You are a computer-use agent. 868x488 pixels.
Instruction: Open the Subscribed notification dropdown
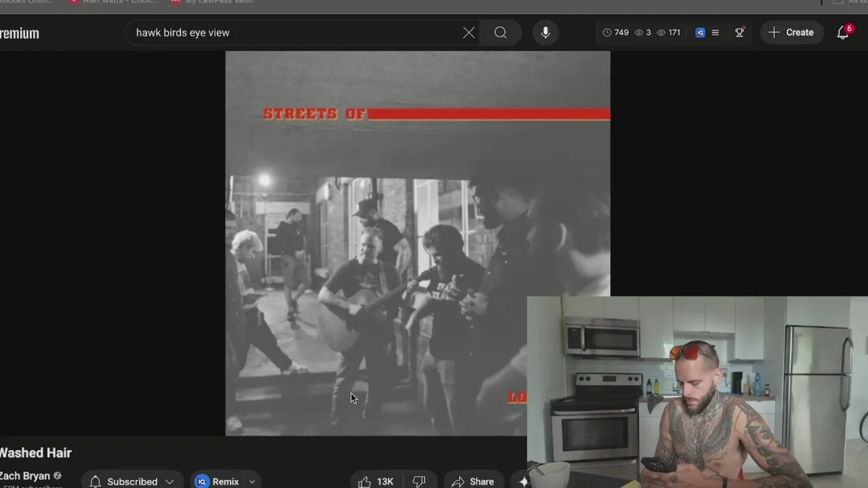click(x=132, y=481)
